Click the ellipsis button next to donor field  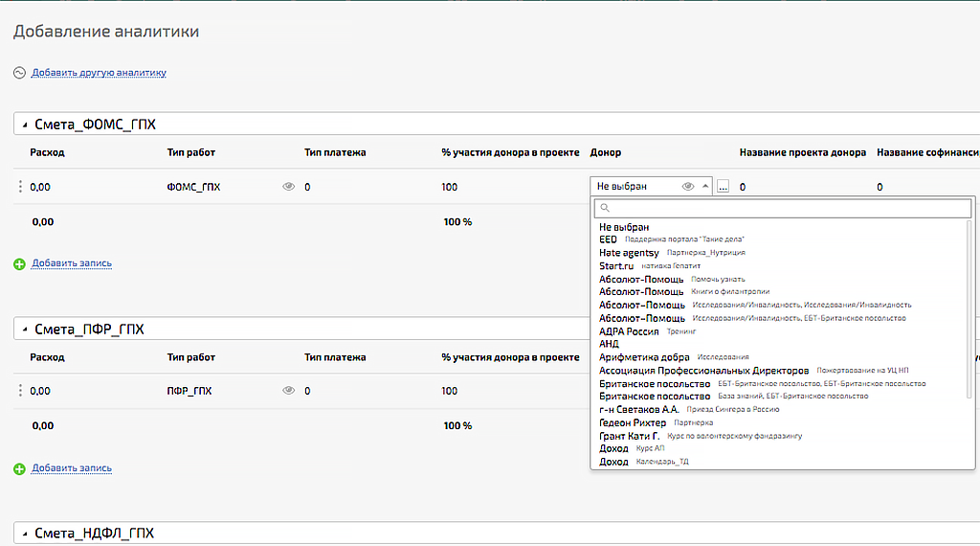pyautogui.click(x=723, y=187)
